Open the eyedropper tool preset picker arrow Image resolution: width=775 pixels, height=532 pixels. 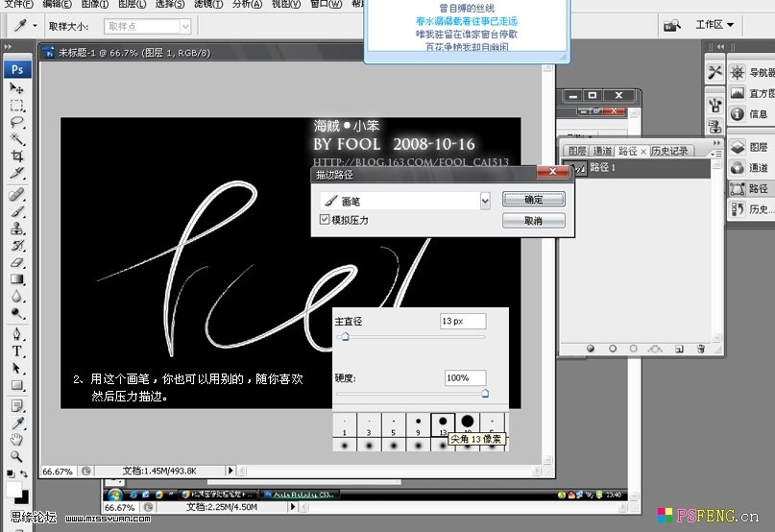(36, 25)
